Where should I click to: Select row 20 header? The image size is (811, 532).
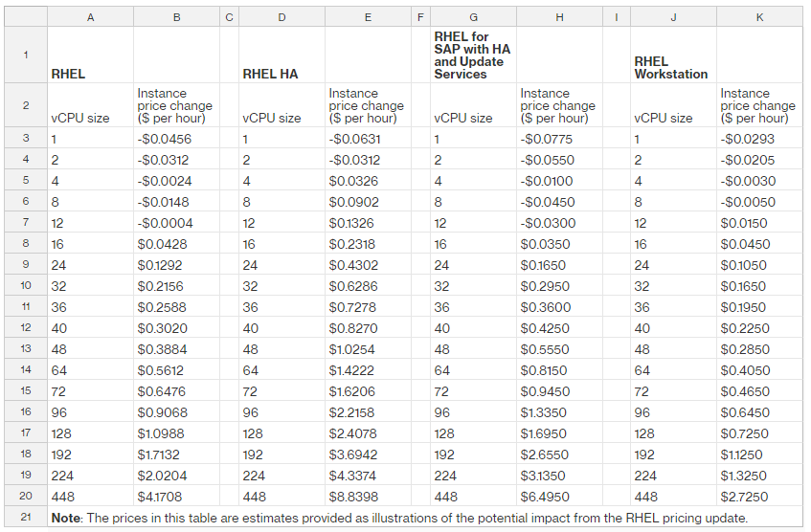coord(26,496)
